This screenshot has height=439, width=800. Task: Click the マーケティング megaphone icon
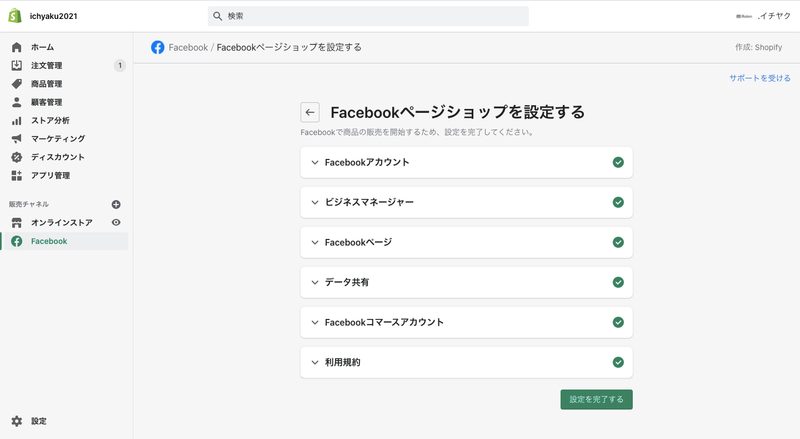16,139
